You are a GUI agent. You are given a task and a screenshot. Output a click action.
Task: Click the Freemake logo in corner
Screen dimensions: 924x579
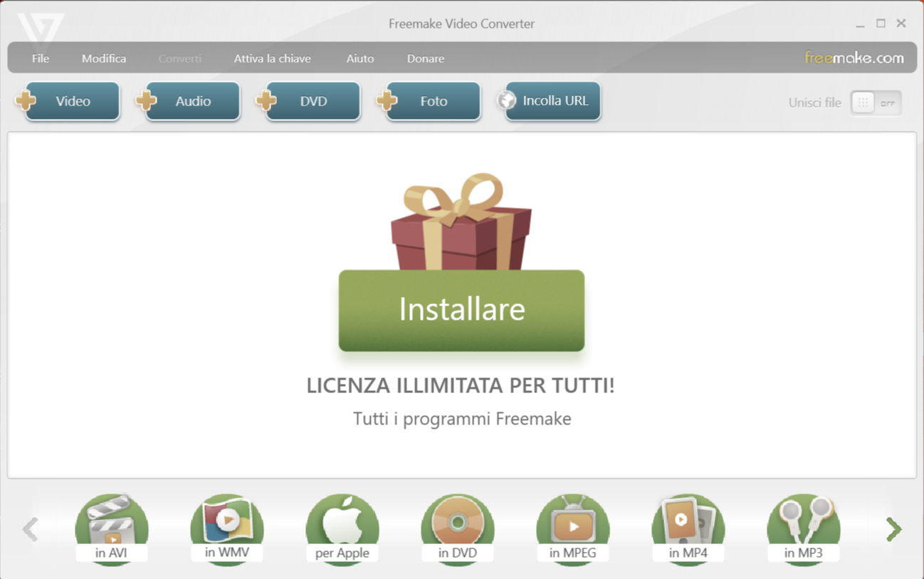pyautogui.click(x=41, y=30)
